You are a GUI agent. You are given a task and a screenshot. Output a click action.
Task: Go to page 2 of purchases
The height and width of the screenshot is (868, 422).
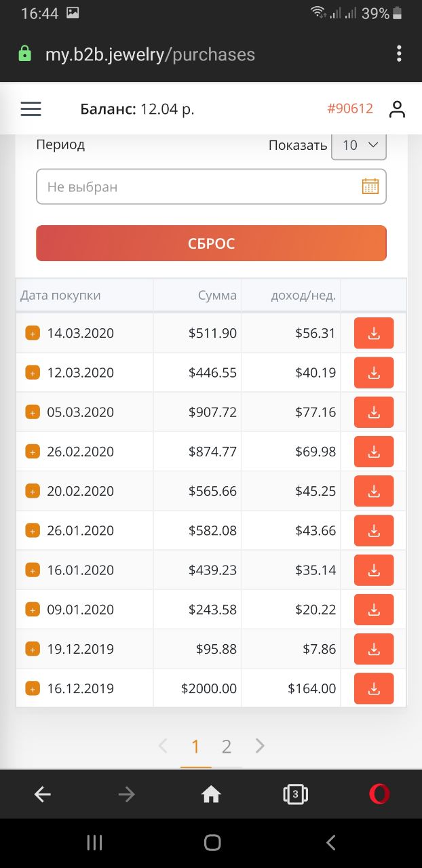pos(227,747)
